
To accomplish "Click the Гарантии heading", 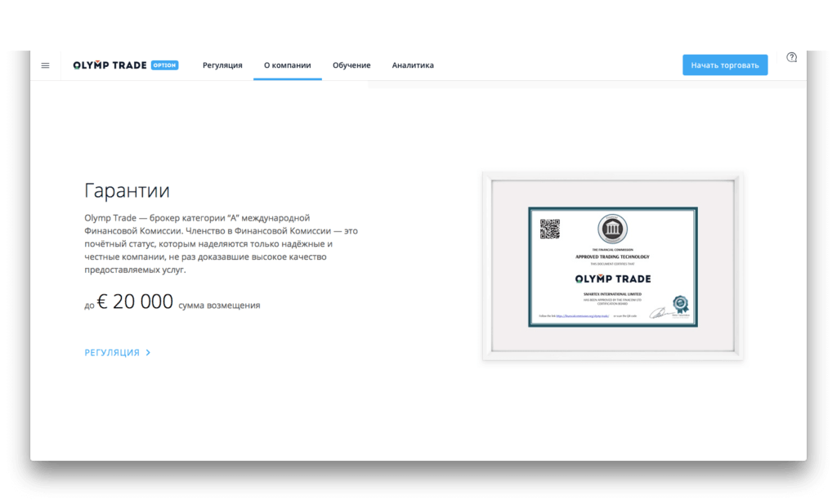I will 127,191.
